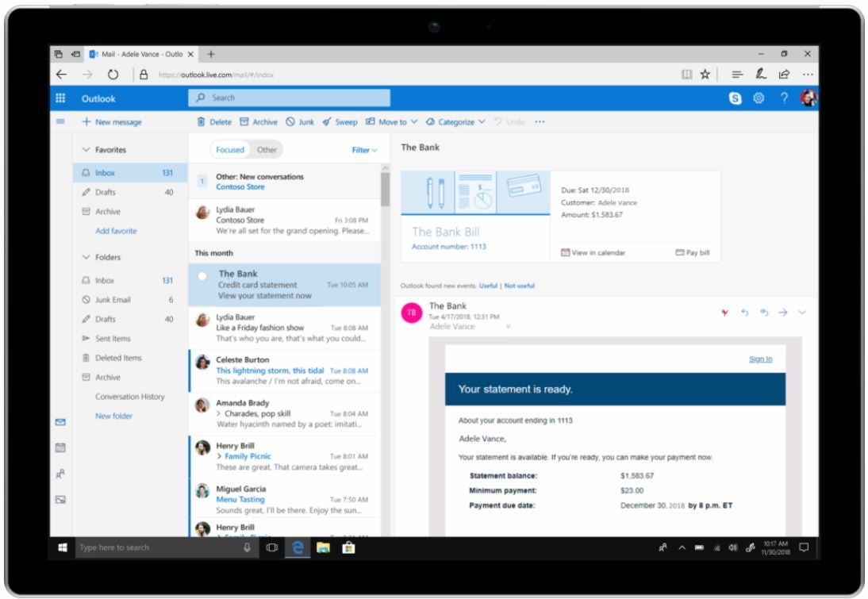Switch to the People module icon
Image resolution: width=868 pixels, height=599 pixels.
[x=60, y=474]
